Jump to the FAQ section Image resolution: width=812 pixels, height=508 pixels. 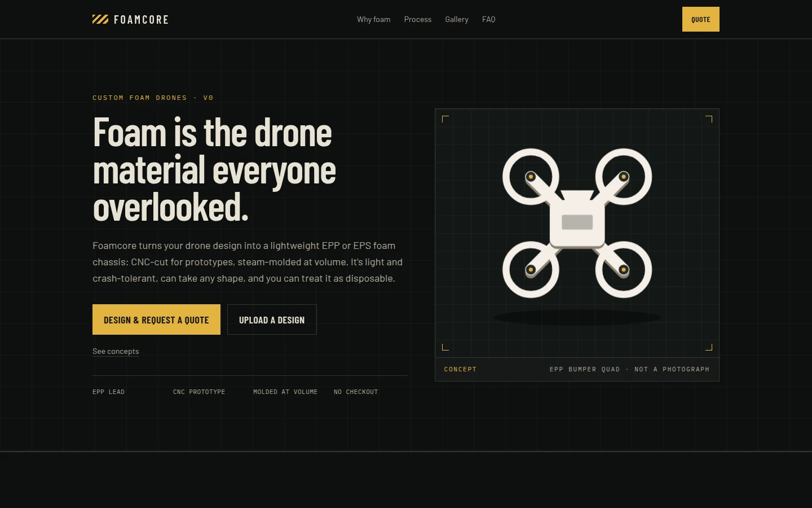489,19
